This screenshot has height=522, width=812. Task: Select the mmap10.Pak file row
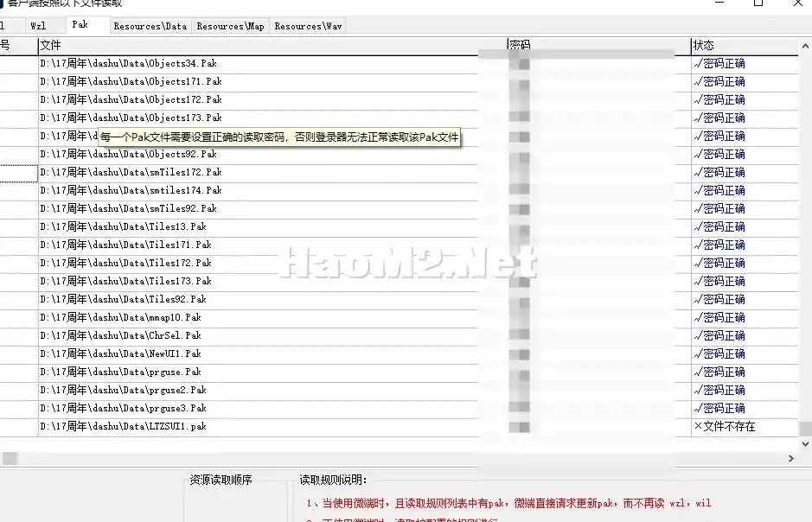pos(399,317)
